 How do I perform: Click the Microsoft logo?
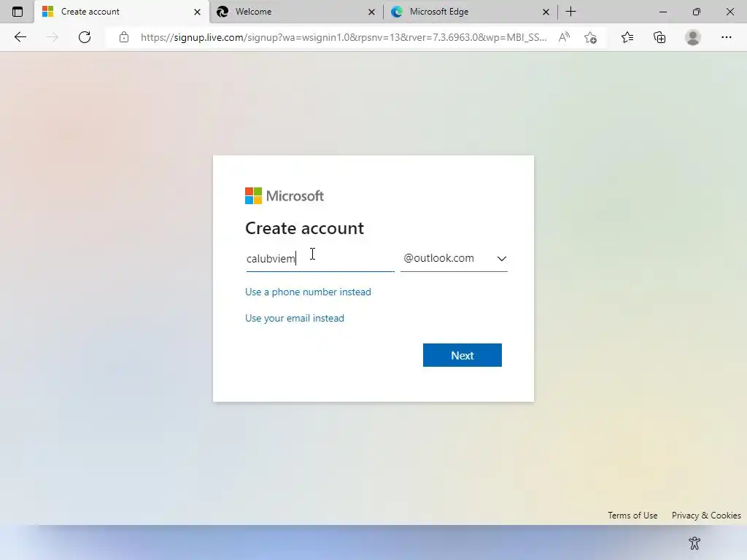285,195
